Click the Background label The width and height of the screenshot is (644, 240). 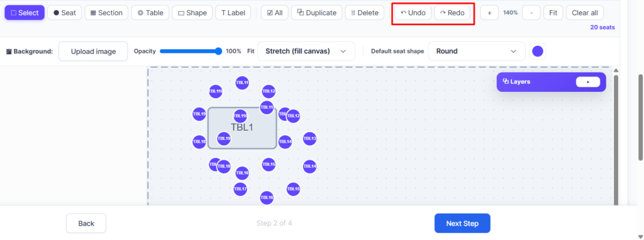tap(30, 52)
